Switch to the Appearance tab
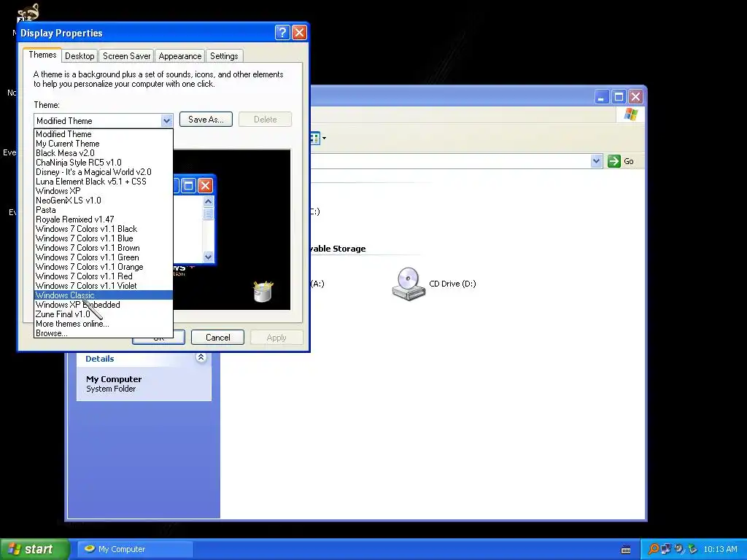Image resolution: width=747 pixels, height=560 pixels. (x=180, y=55)
